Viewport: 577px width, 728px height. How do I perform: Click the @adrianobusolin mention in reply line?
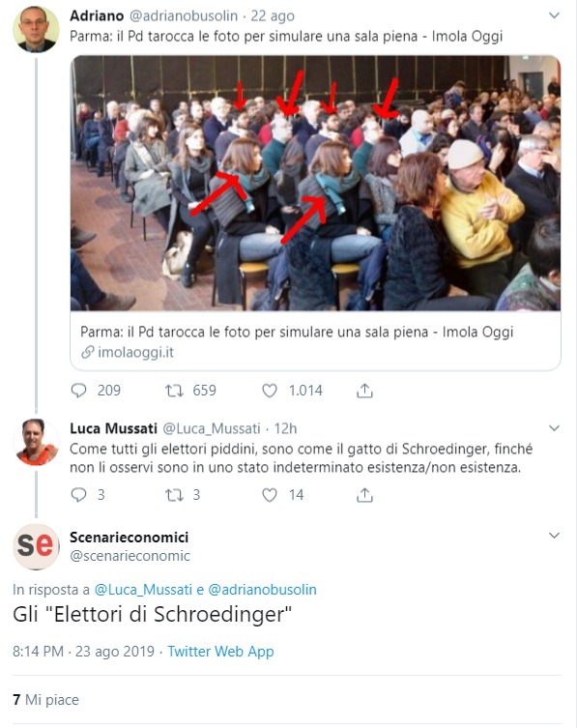262,590
